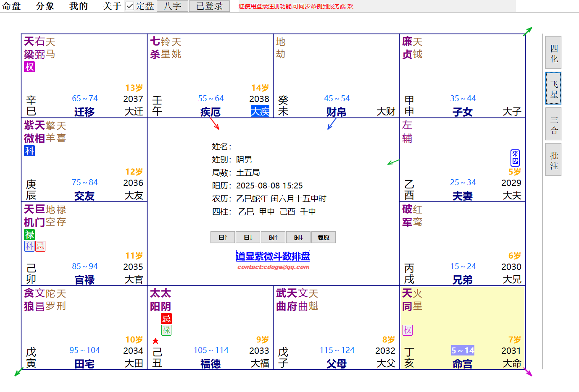Click the outlined 权 badge in 命宫
This screenshot has height=392, width=579.
tap(408, 330)
